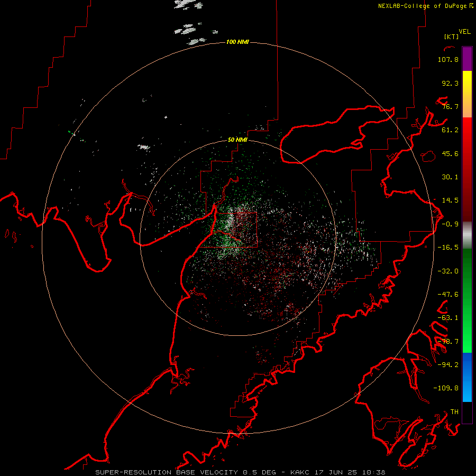This screenshot has height=476, width=476.
Task: Click the 50 NMI range ring label
Action: (x=237, y=140)
